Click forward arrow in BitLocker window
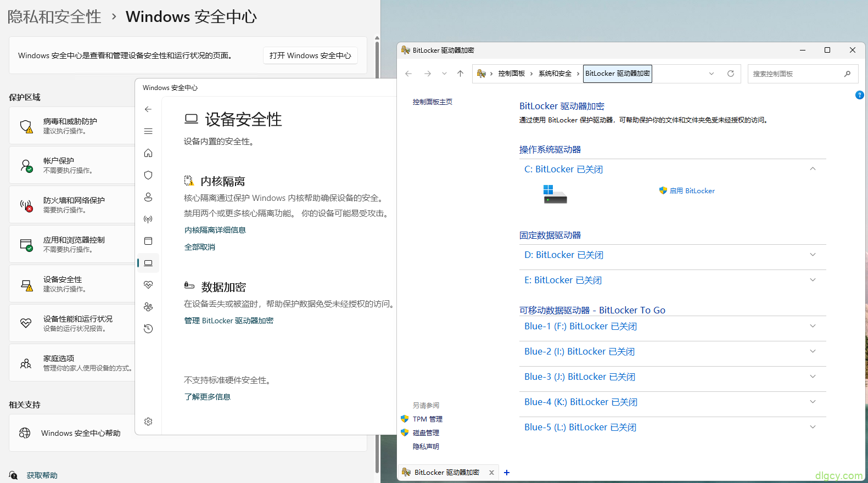 428,74
